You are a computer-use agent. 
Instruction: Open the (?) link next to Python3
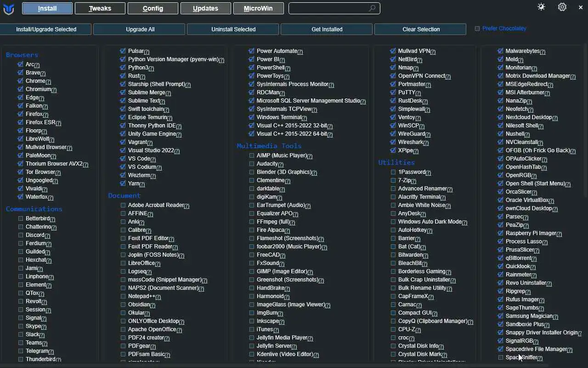151,68
